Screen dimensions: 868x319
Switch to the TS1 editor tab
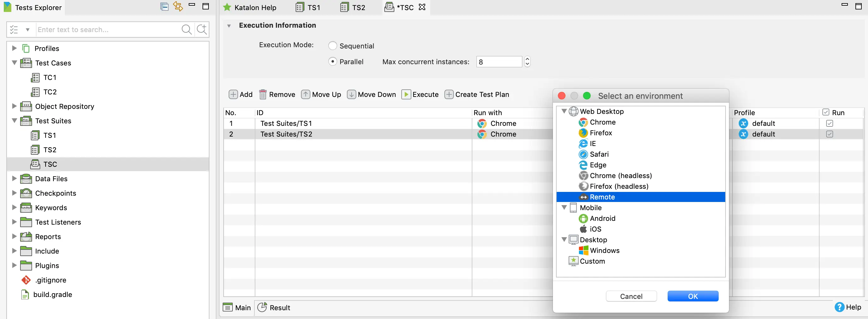click(x=308, y=8)
